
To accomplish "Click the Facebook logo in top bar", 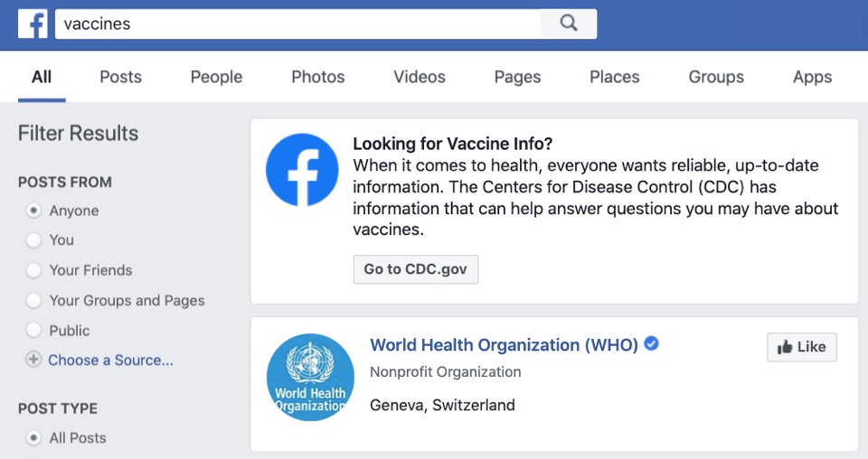I will pos(33,23).
